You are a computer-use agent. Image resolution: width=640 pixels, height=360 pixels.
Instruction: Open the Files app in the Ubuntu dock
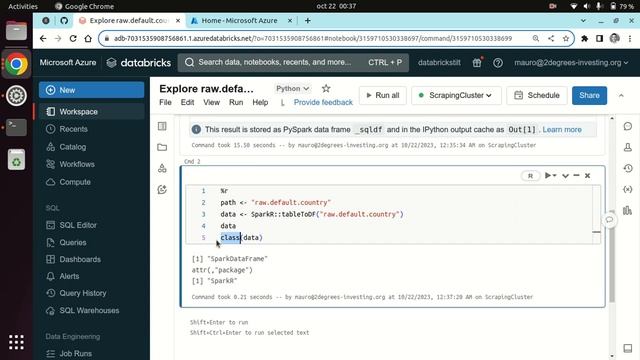coord(16,31)
